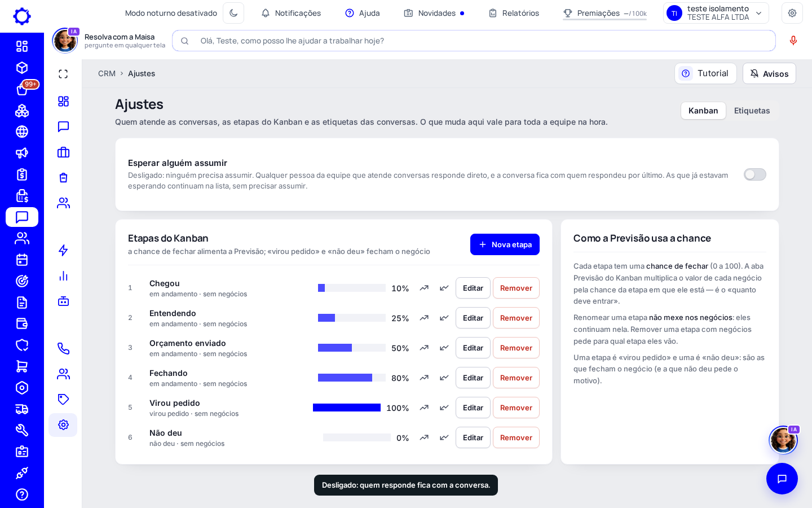Click the Fechando 80% chance bar
The width and height of the screenshot is (812, 508).
[x=352, y=378]
